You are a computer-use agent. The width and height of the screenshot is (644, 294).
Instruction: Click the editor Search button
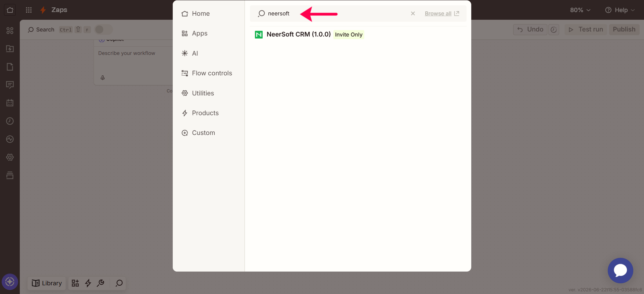coord(41,29)
